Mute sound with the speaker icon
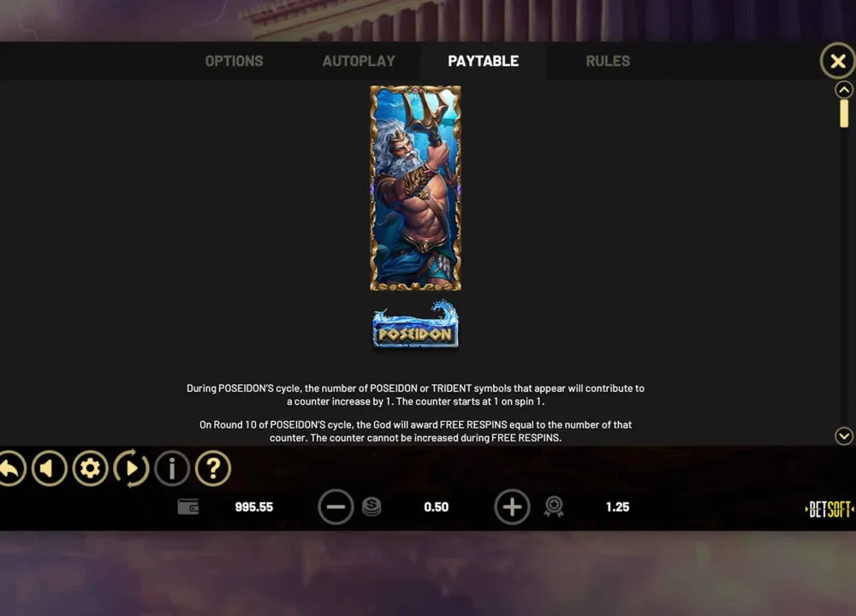The width and height of the screenshot is (856, 616). click(49, 468)
